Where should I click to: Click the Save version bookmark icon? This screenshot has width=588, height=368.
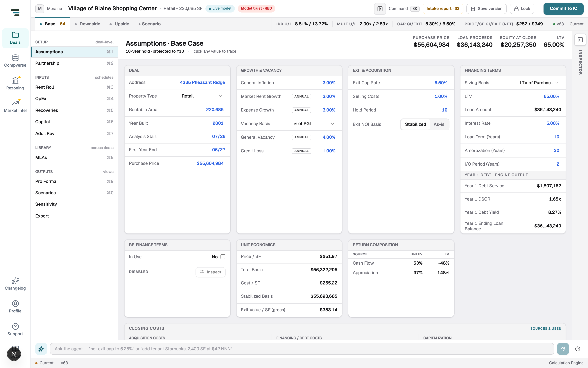(x=473, y=9)
